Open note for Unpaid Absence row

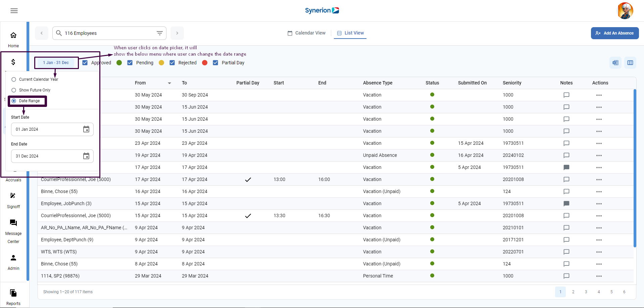click(566, 155)
